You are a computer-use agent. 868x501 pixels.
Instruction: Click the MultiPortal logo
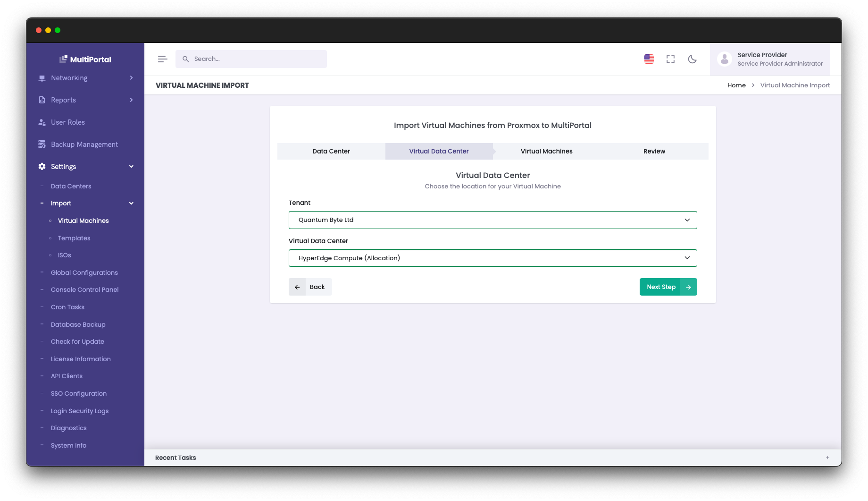pyautogui.click(x=86, y=59)
